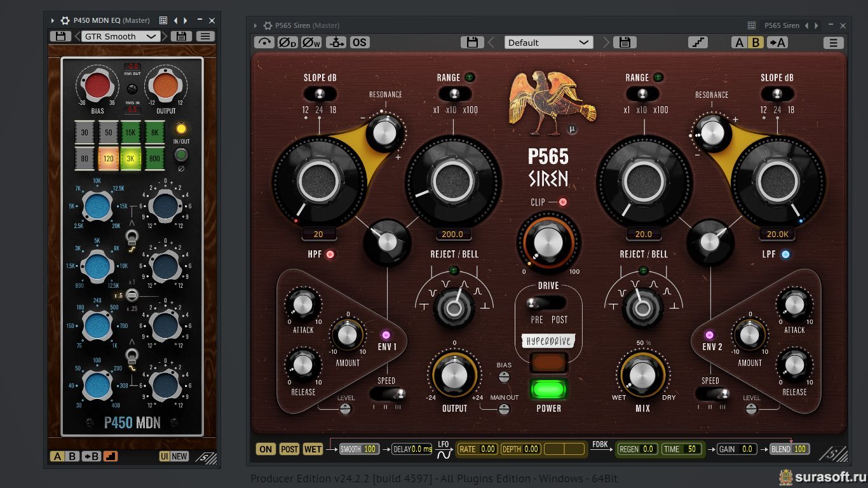
Task: Click the ENV 2 purple LED
Action: 710,335
